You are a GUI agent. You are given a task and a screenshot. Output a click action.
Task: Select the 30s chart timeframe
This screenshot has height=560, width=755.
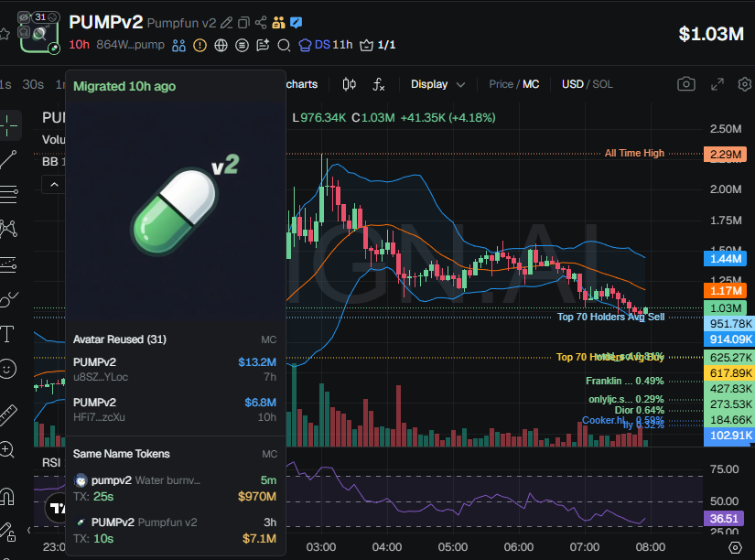pyautogui.click(x=33, y=84)
